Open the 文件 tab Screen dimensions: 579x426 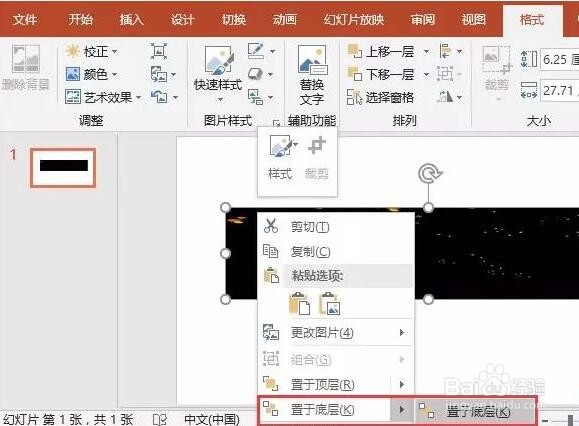pos(25,19)
